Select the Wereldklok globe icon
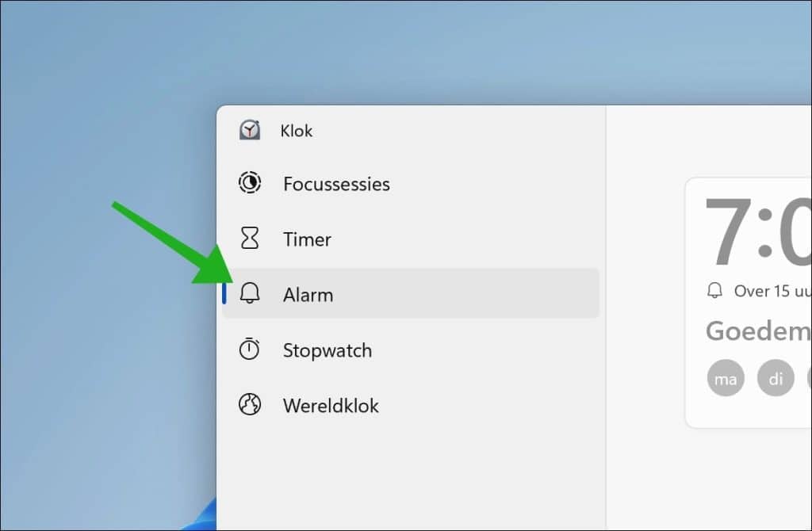 pos(250,405)
